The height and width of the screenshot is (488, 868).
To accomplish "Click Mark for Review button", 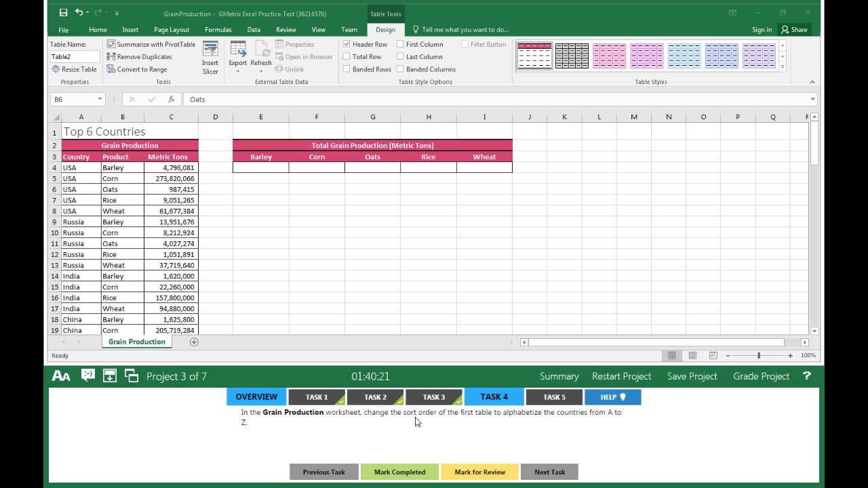I will [479, 472].
